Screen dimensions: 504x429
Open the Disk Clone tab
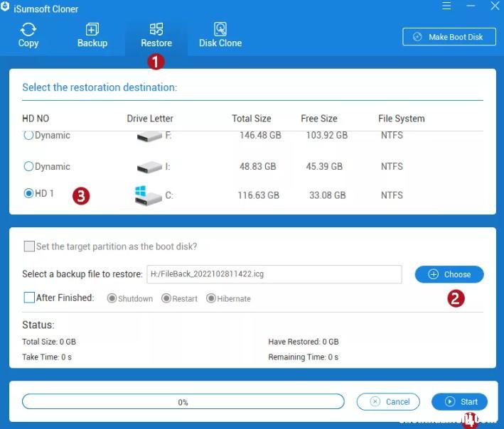coord(220,36)
